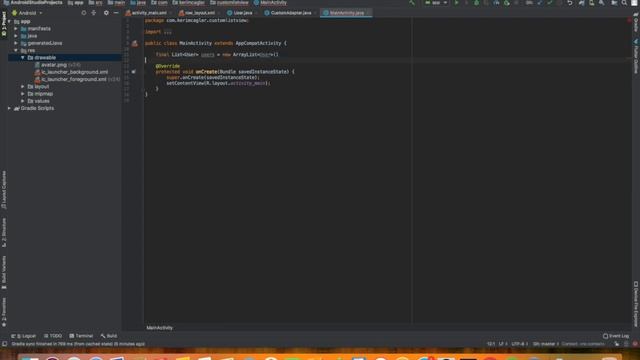
Task: Click the class gutter icon beside MainActivity
Action: [x=135, y=44]
